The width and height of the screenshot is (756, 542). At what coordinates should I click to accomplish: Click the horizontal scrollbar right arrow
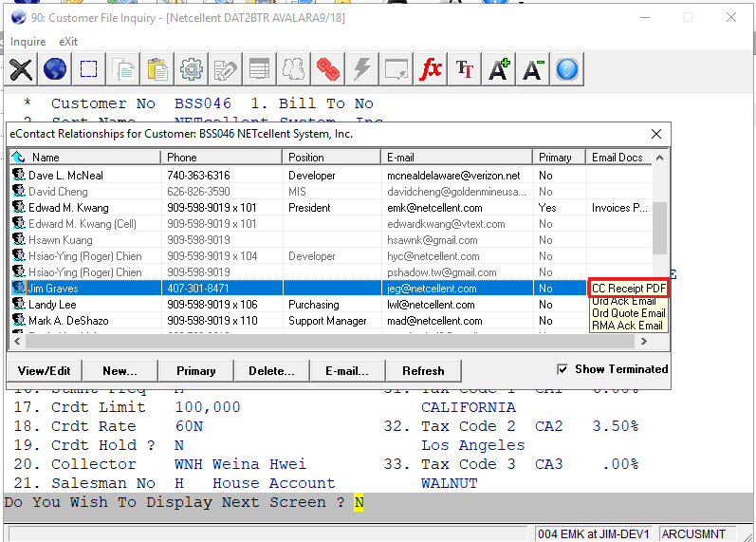pyautogui.click(x=644, y=341)
